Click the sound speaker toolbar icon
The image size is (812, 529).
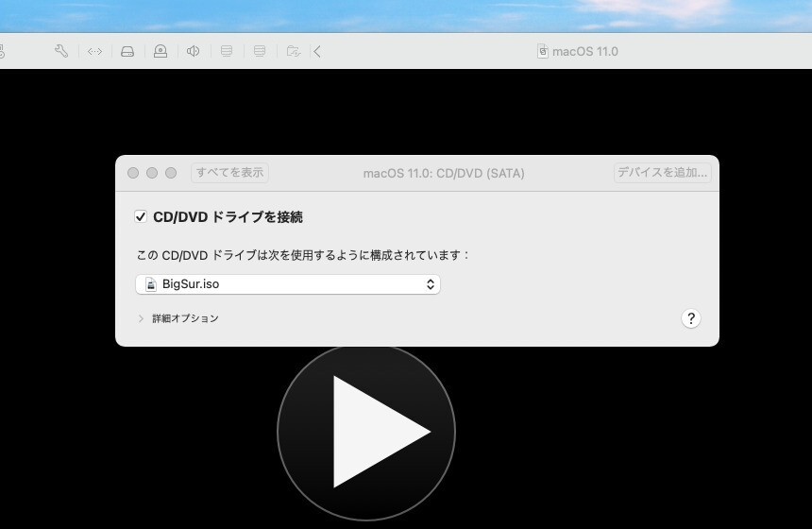click(194, 51)
